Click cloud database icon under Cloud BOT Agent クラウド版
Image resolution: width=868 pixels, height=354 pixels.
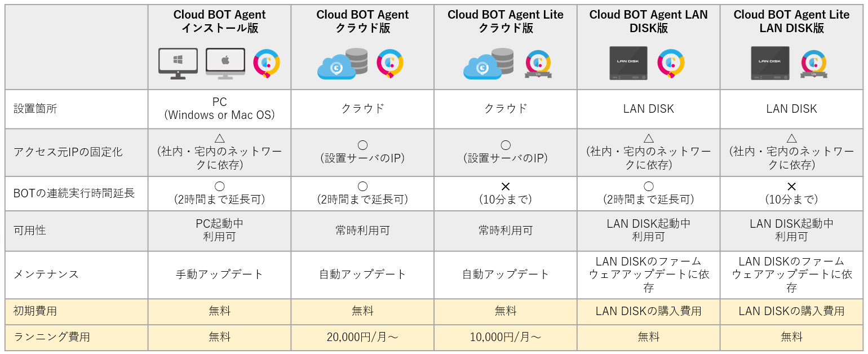(x=342, y=63)
